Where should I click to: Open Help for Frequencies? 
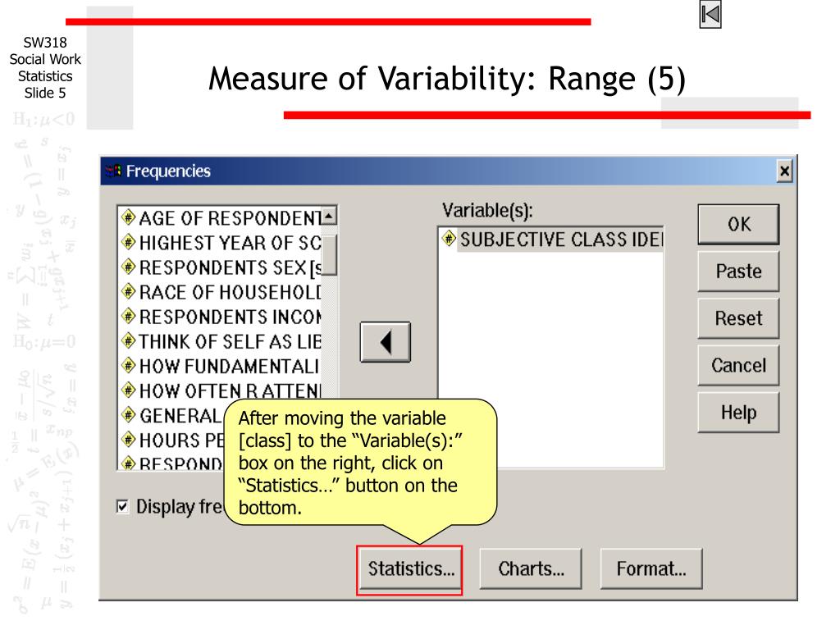pos(738,413)
